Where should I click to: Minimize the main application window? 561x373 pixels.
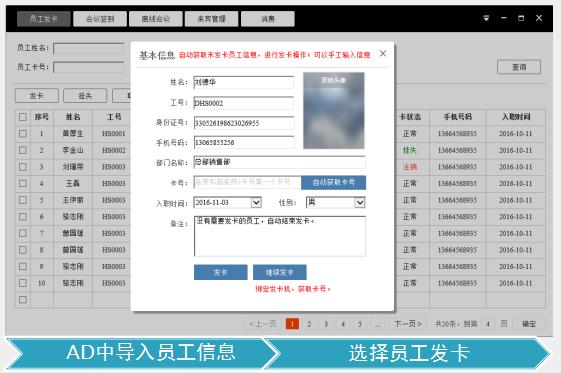[x=504, y=18]
